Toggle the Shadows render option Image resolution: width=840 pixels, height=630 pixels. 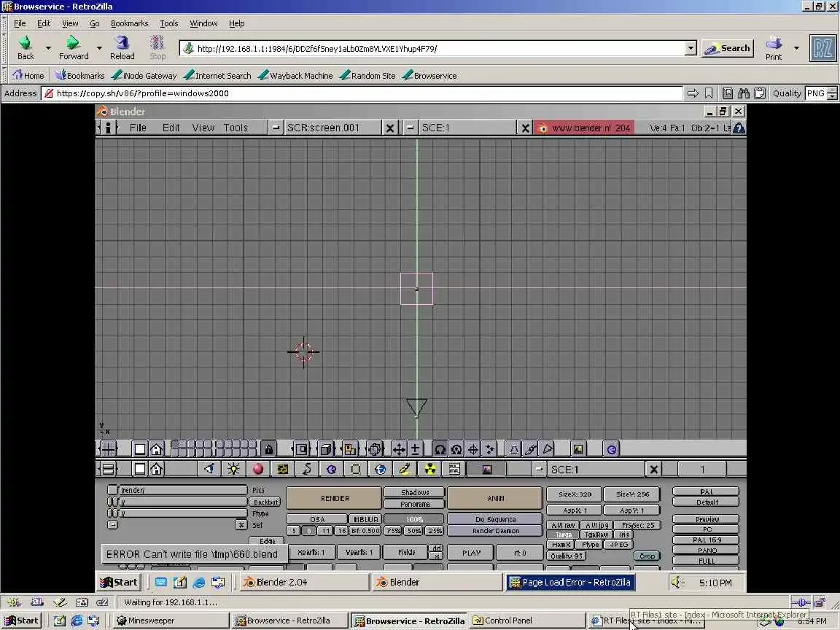click(x=415, y=492)
